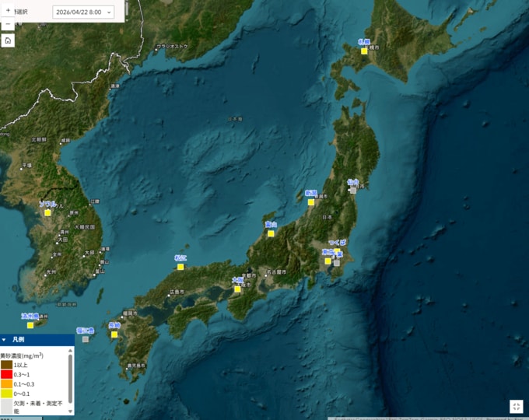Select the Niigata yellow station marker
The width and height of the screenshot is (529, 420).
pos(311,202)
